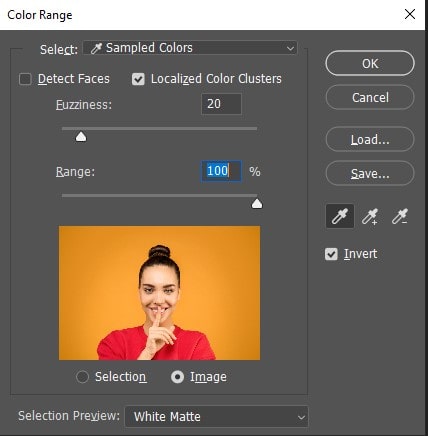Open the Selection Preview White Matte dropdown
The width and height of the screenshot is (428, 436).
click(217, 416)
